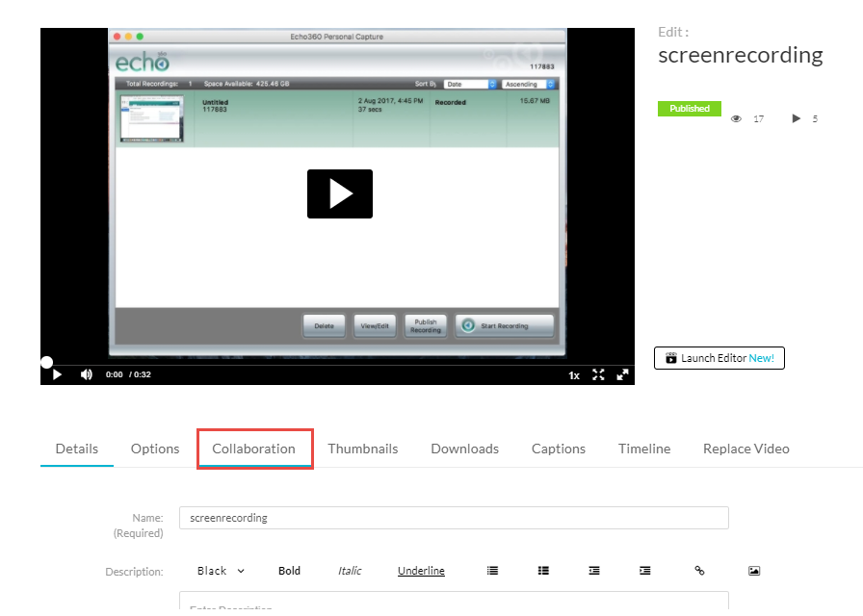This screenshot has width=863, height=616.
Task: Toggle Underline text formatting
Action: coord(421,571)
